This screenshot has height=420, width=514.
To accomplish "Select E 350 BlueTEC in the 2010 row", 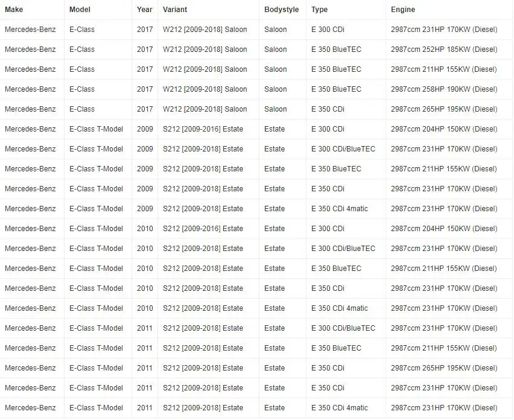I will point(336,269).
